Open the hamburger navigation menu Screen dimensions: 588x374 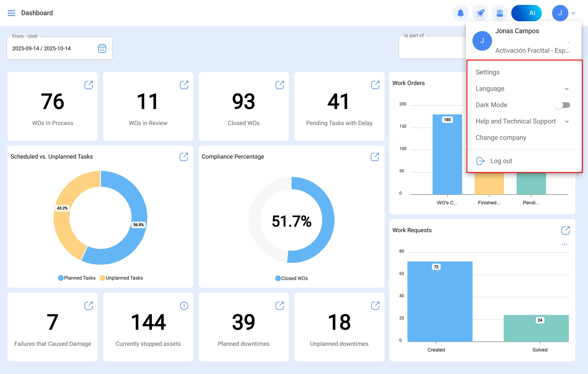[x=11, y=13]
